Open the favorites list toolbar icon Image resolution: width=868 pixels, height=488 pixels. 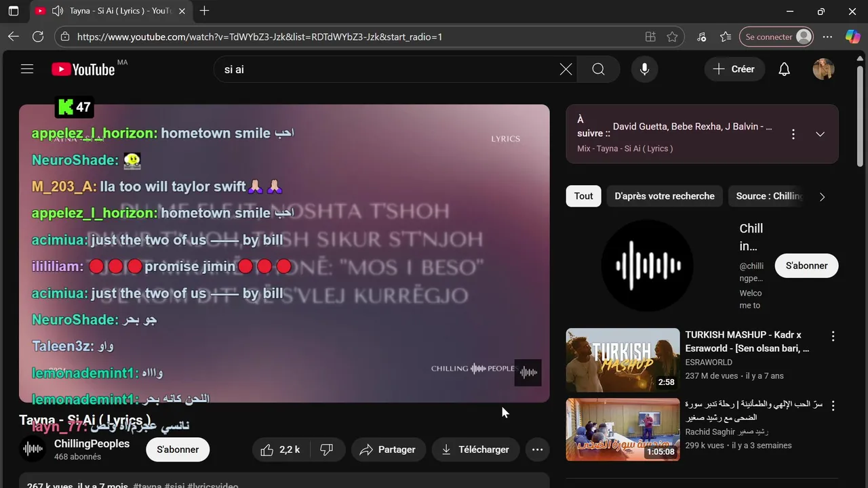[726, 37]
